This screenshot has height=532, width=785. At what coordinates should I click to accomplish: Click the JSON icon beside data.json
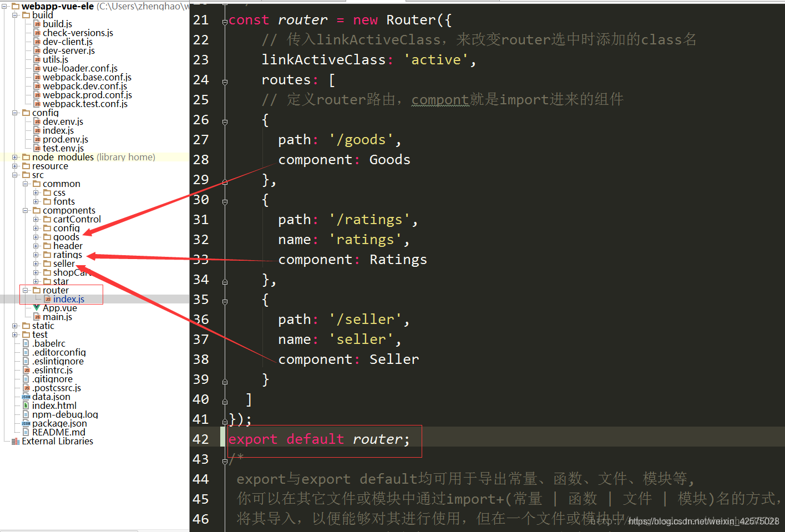click(x=26, y=397)
